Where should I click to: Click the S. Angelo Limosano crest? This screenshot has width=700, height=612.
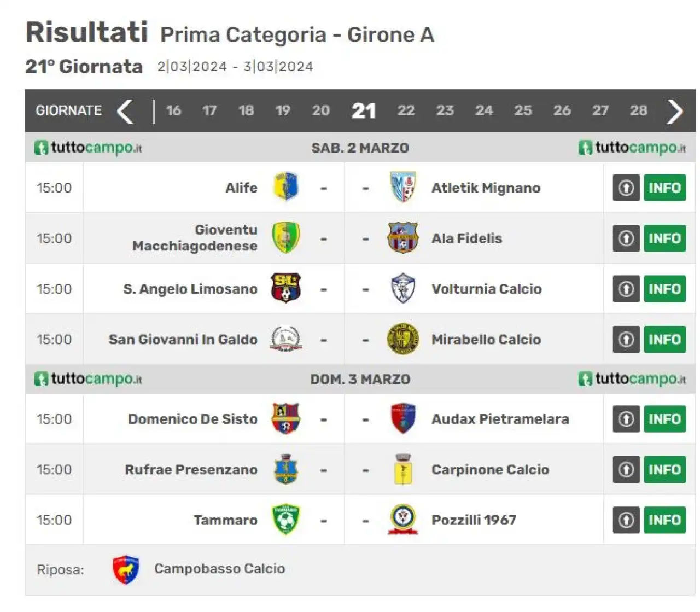(x=285, y=288)
